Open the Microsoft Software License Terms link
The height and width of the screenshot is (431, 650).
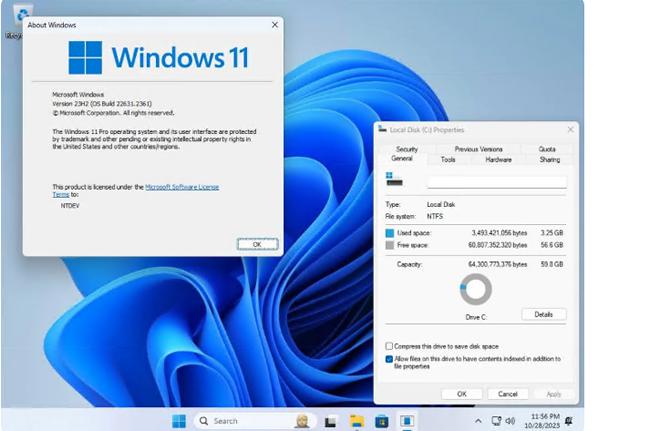click(x=182, y=187)
